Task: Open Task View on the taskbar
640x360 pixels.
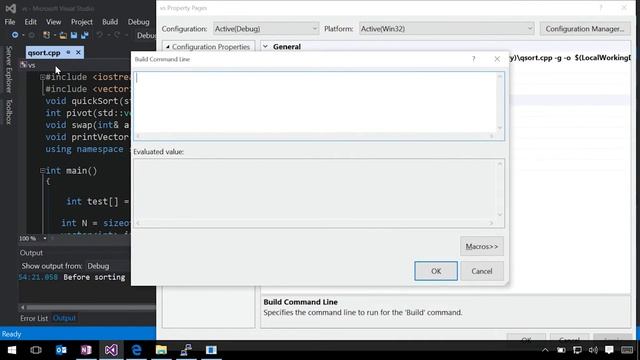Action: tap(36, 350)
